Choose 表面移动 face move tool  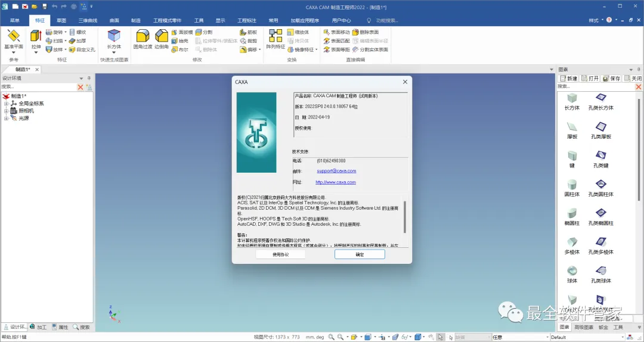point(336,32)
